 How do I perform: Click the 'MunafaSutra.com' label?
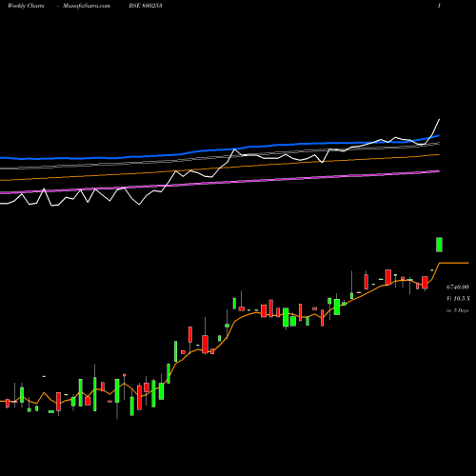coord(87,6)
